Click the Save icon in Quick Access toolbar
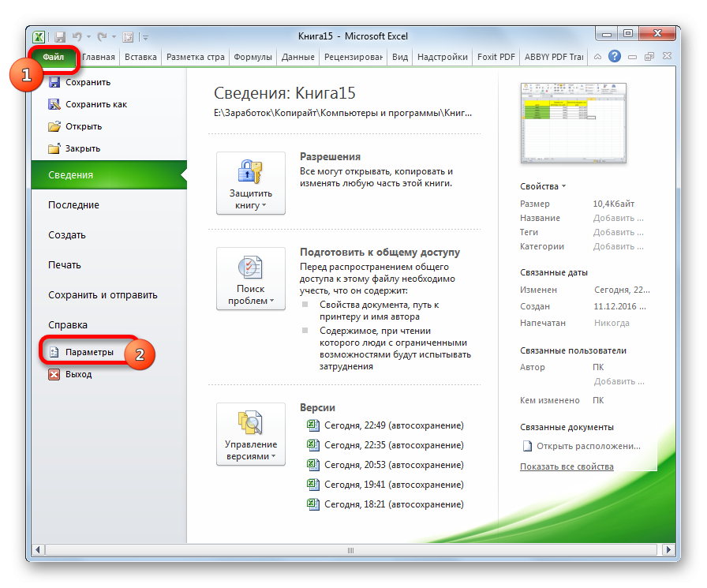Viewport: 707px width, 588px height. pyautogui.click(x=60, y=37)
